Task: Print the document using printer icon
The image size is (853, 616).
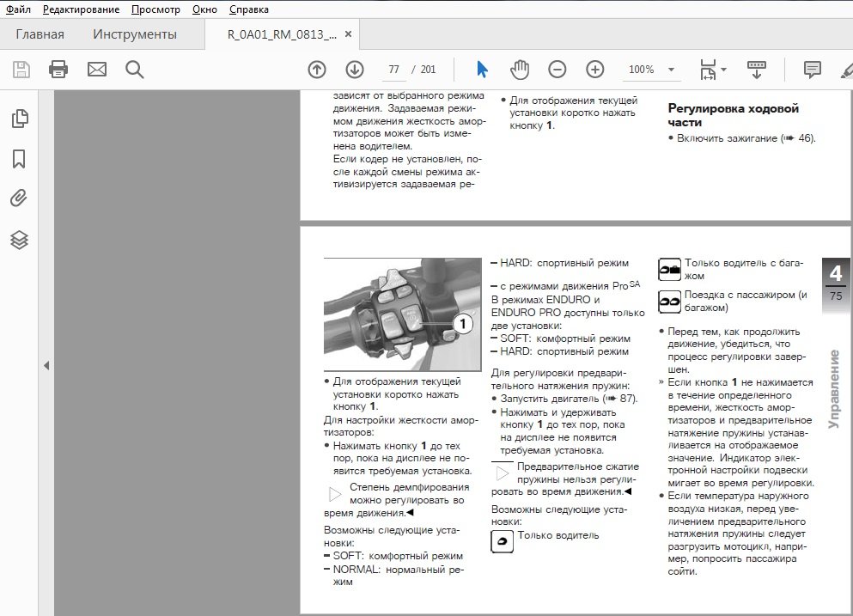Action: point(58,70)
